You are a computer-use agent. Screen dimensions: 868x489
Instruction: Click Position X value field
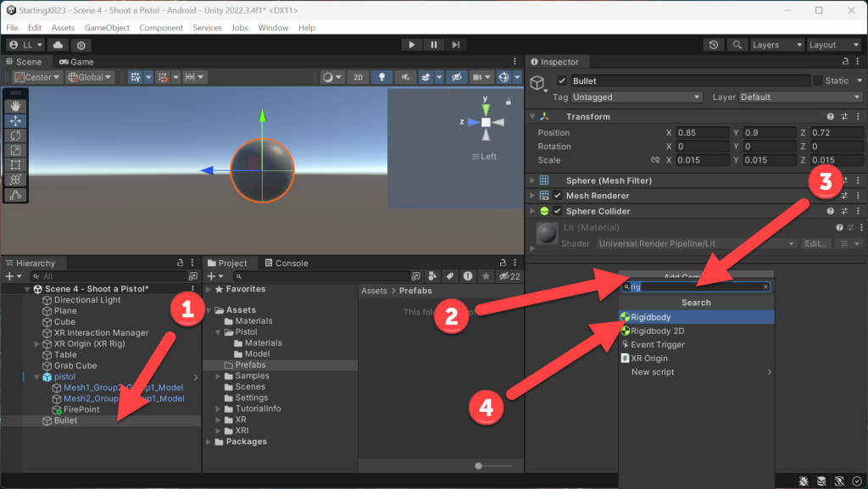(702, 133)
